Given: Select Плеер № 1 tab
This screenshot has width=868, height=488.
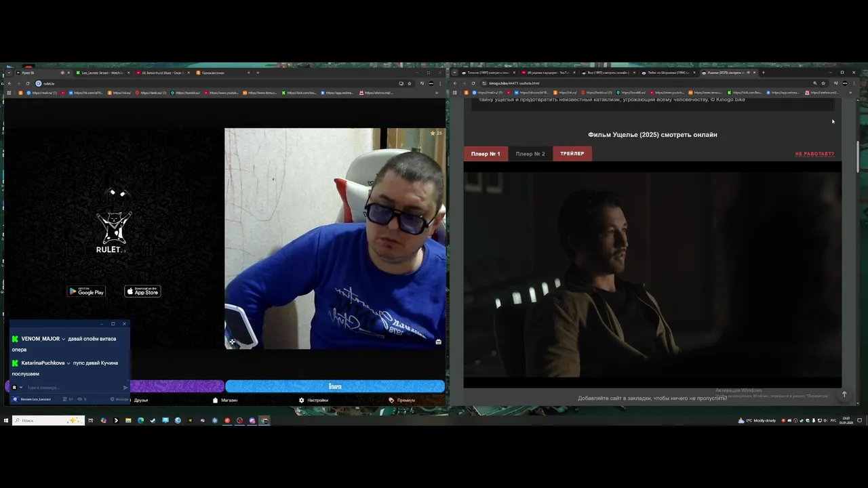Looking at the screenshot, I should pos(486,154).
